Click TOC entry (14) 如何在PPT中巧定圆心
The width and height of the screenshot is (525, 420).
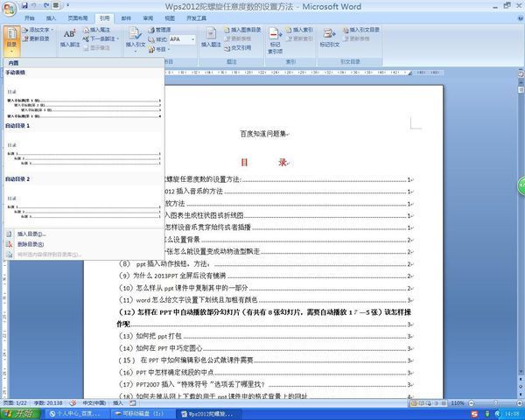(265, 348)
